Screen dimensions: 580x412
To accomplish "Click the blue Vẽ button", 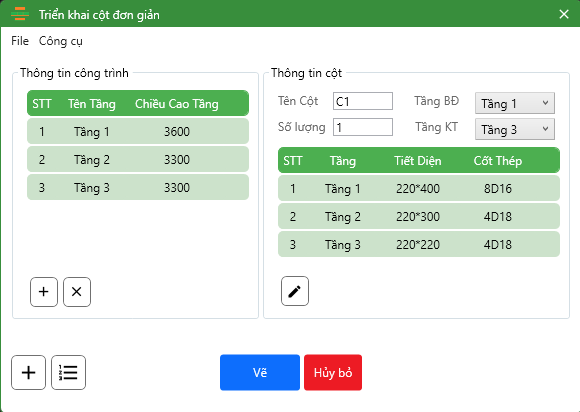I will (x=260, y=372).
